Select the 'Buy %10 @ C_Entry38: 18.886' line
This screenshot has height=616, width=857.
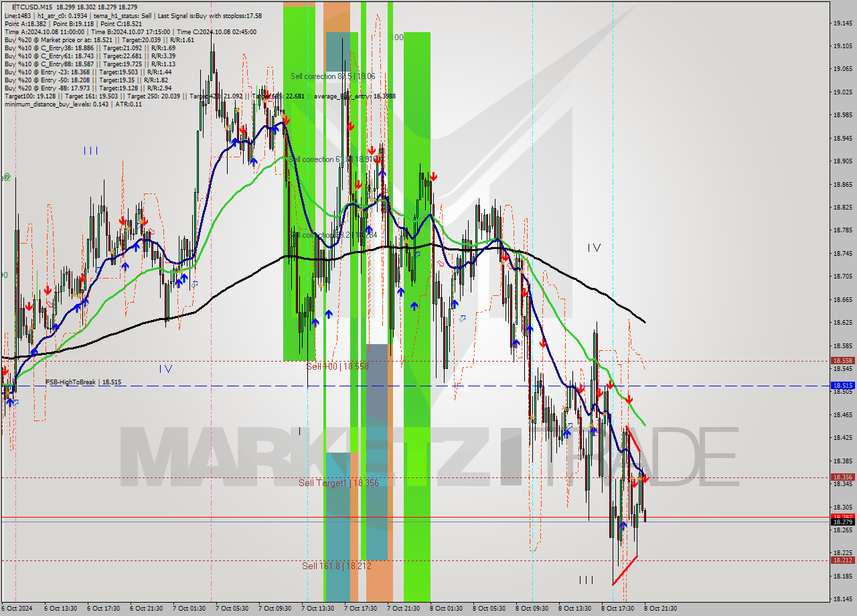point(90,48)
